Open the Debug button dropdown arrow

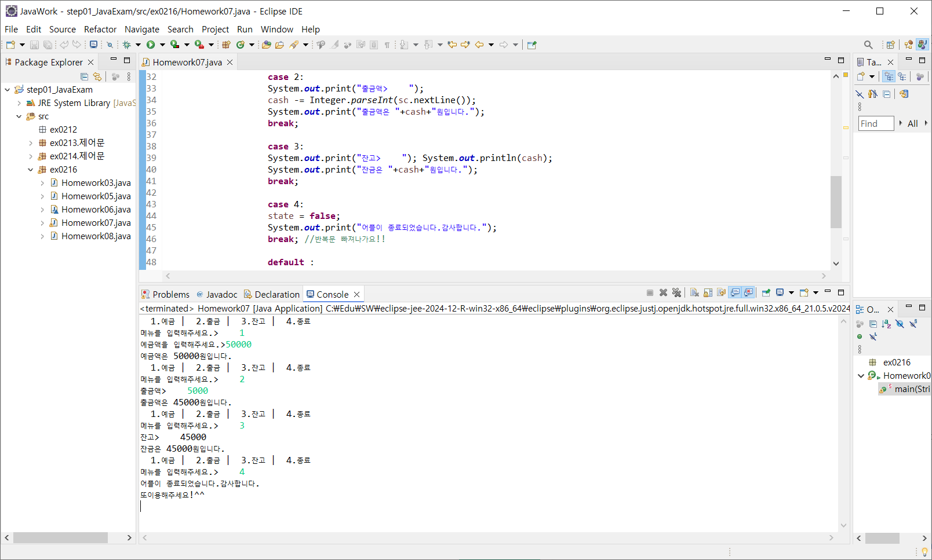[138, 45]
